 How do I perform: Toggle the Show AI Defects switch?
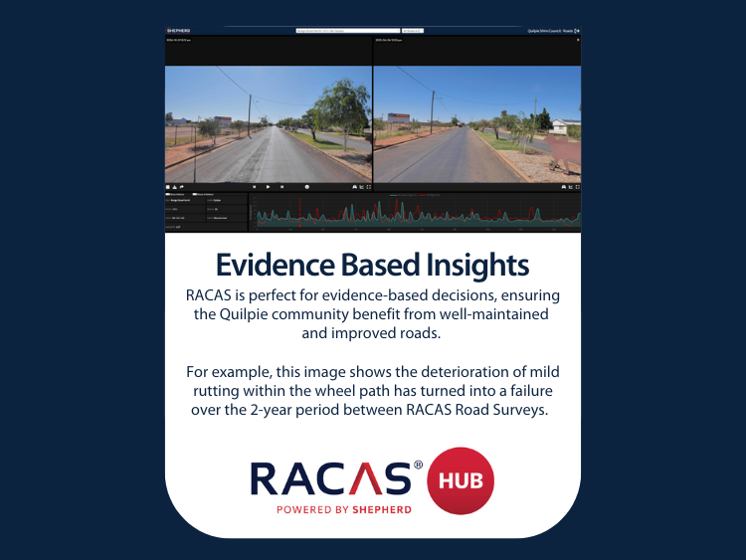point(195,194)
